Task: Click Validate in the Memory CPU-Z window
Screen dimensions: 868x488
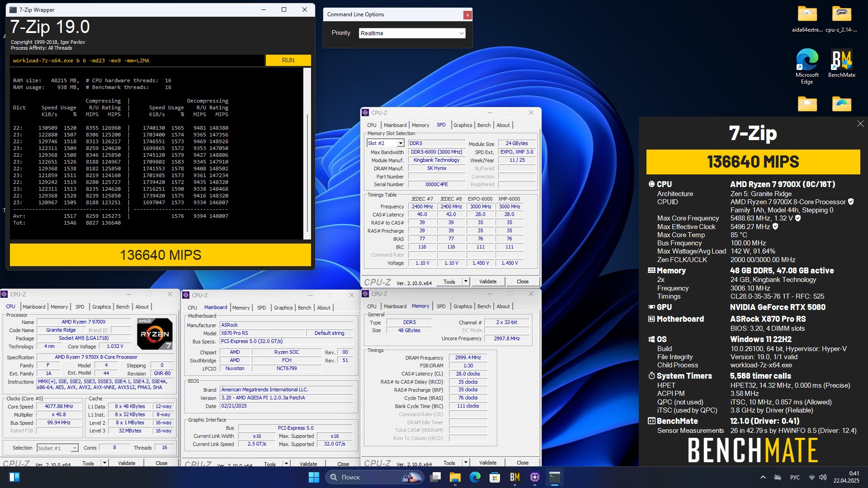Action: tap(488, 463)
